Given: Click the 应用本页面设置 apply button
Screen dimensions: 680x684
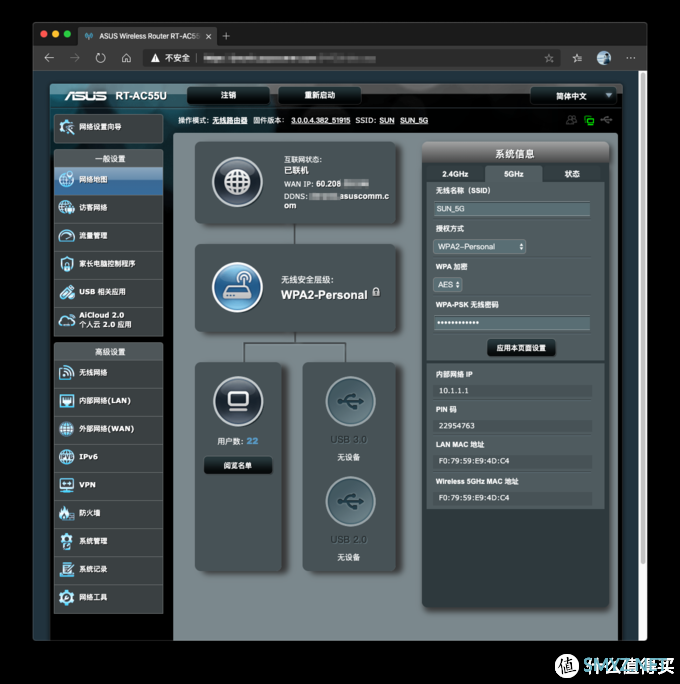Looking at the screenshot, I should tap(521, 348).
